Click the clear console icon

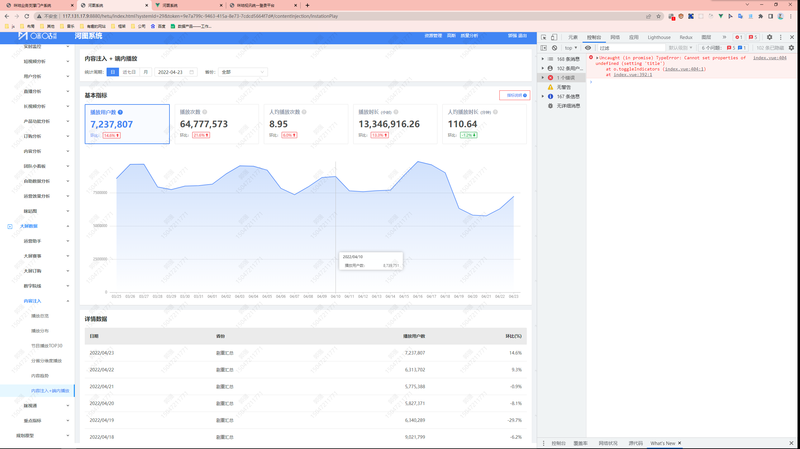(554, 48)
